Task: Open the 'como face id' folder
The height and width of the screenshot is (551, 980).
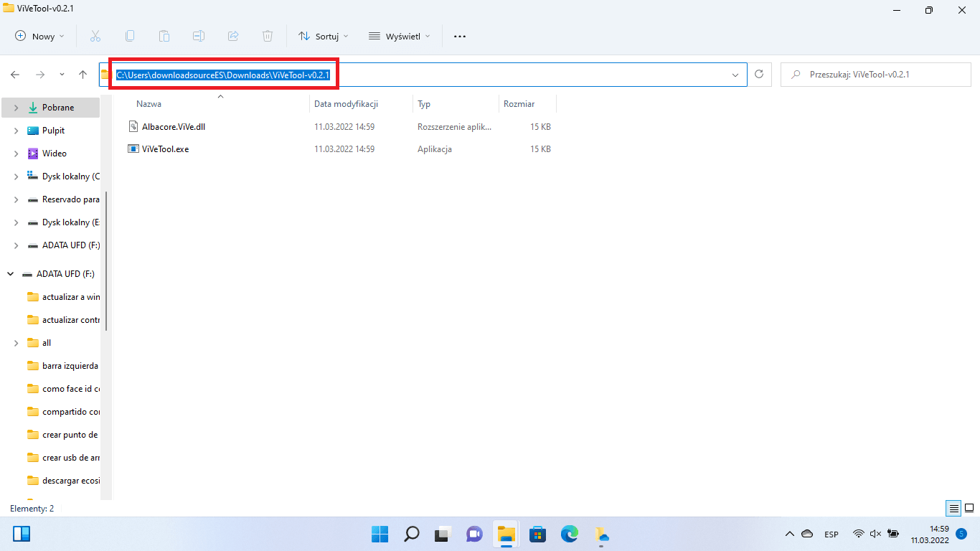Action: click(x=71, y=389)
